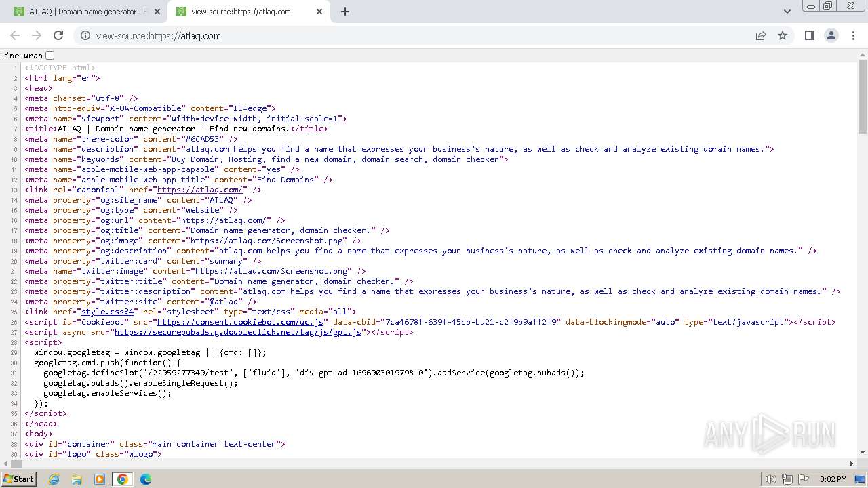Click the div id="container" line
Viewport: 868px width, 488px height.
155,444
